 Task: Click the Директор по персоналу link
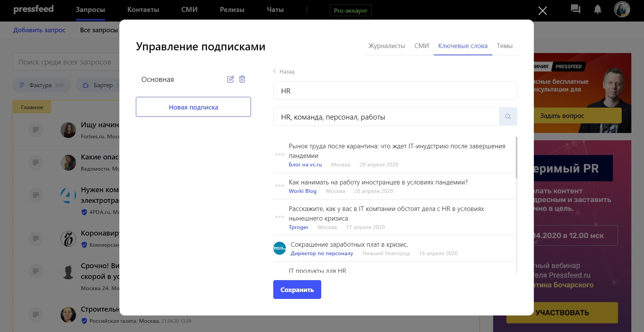click(322, 253)
